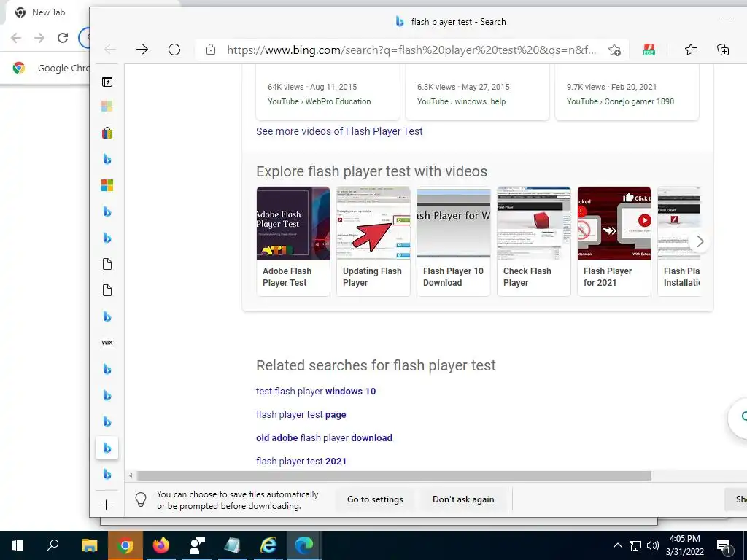747x560 pixels.
Task: Select the shopping bag tab in vertical tabs
Action: 107,133
